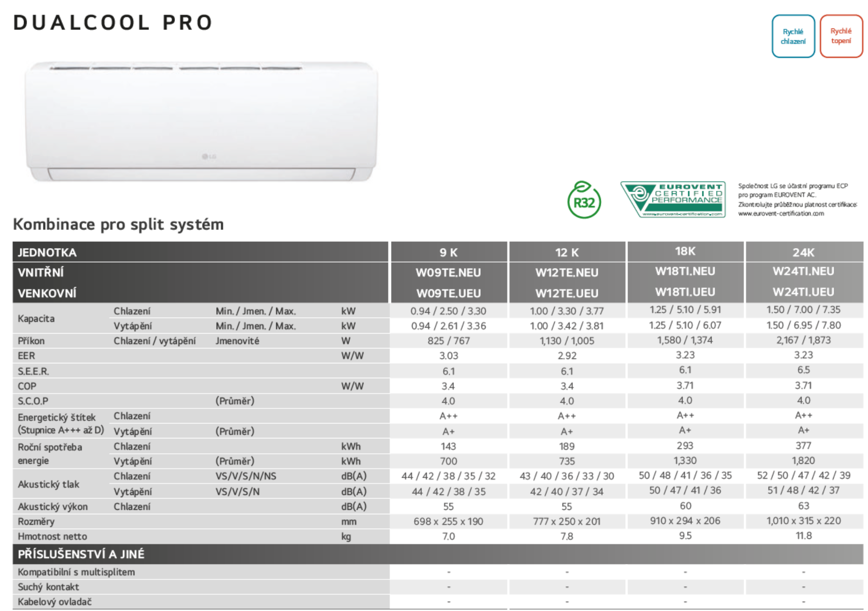The height and width of the screenshot is (611, 868).
Task: Click the dimensions 777 x 250 x 201
Action: click(567, 522)
